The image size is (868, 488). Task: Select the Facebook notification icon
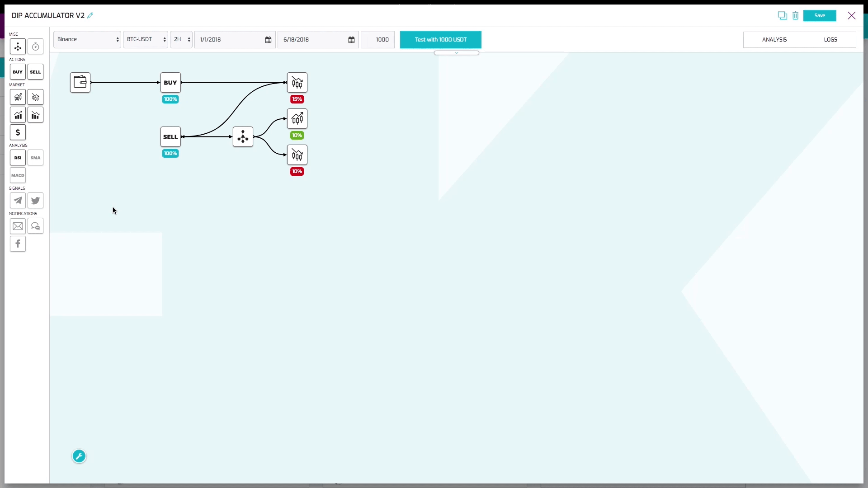[x=18, y=244]
